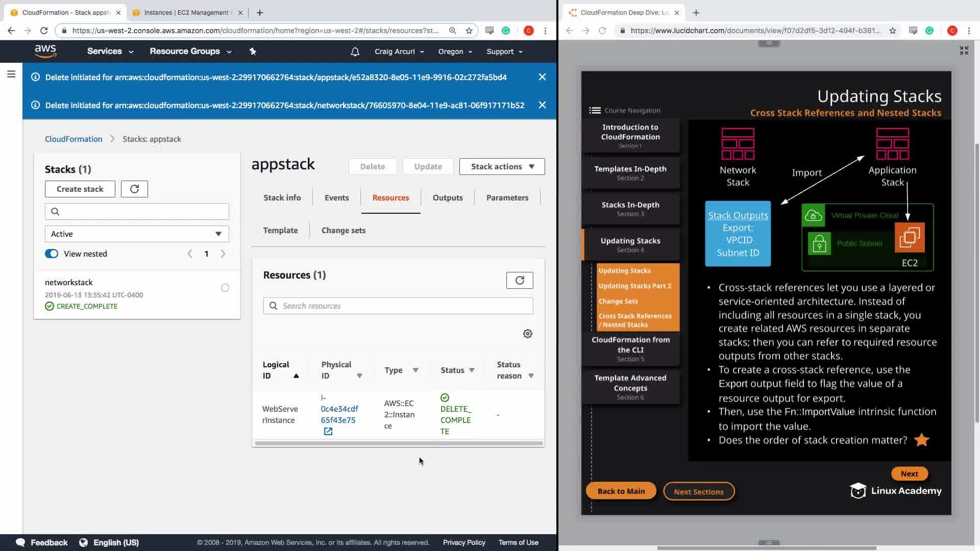
Task: Click the resources table horizontal scrollbar
Action: 398,443
